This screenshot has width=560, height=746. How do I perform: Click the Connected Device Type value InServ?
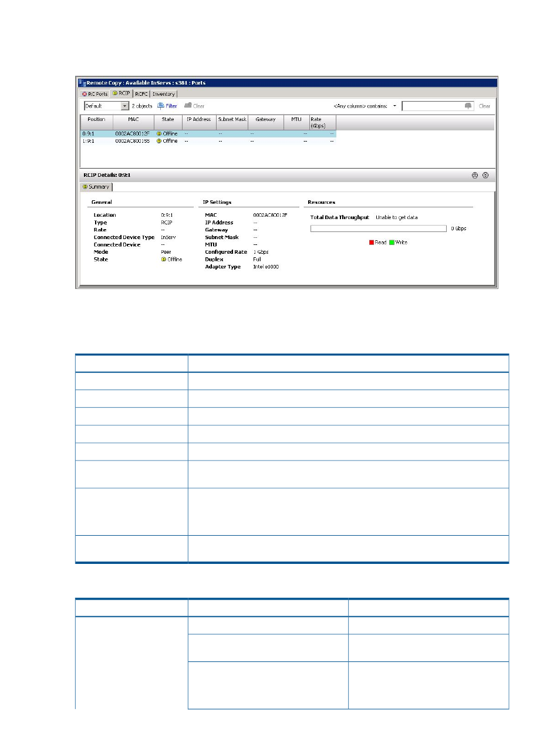[168, 237]
